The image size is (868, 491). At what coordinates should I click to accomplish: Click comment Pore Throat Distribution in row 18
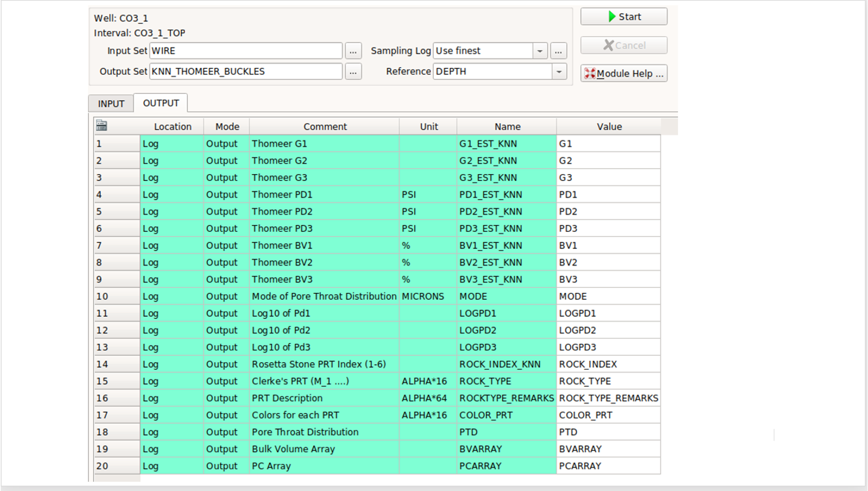point(324,432)
